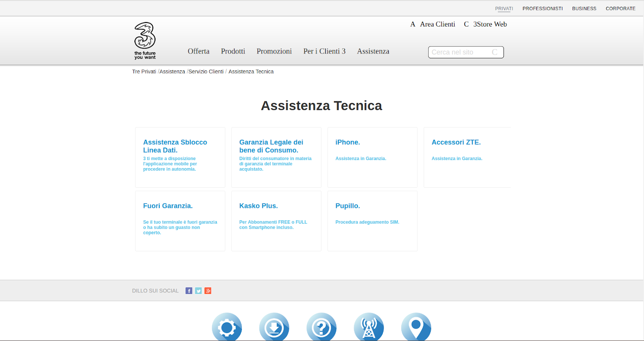Open the Prodotti menu
Image resolution: width=644 pixels, height=341 pixels.
click(x=233, y=51)
